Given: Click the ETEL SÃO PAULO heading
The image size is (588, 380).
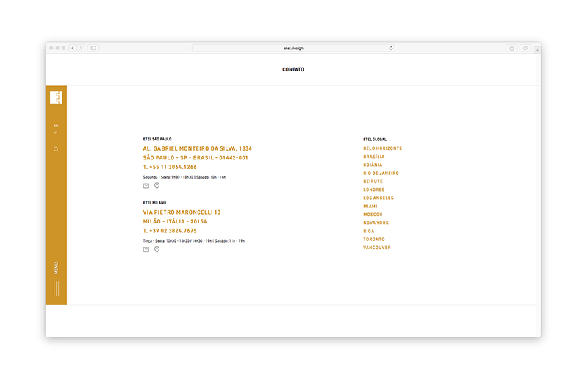Looking at the screenshot, I should [157, 139].
